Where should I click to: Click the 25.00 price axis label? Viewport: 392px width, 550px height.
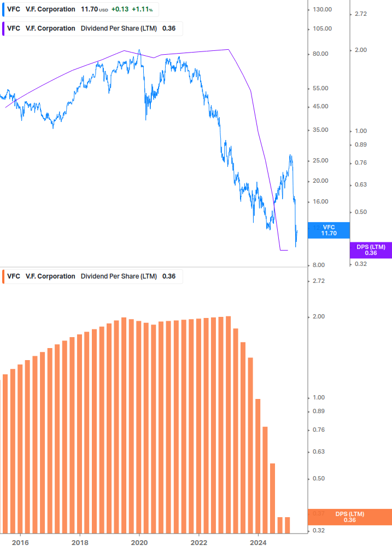click(x=320, y=161)
